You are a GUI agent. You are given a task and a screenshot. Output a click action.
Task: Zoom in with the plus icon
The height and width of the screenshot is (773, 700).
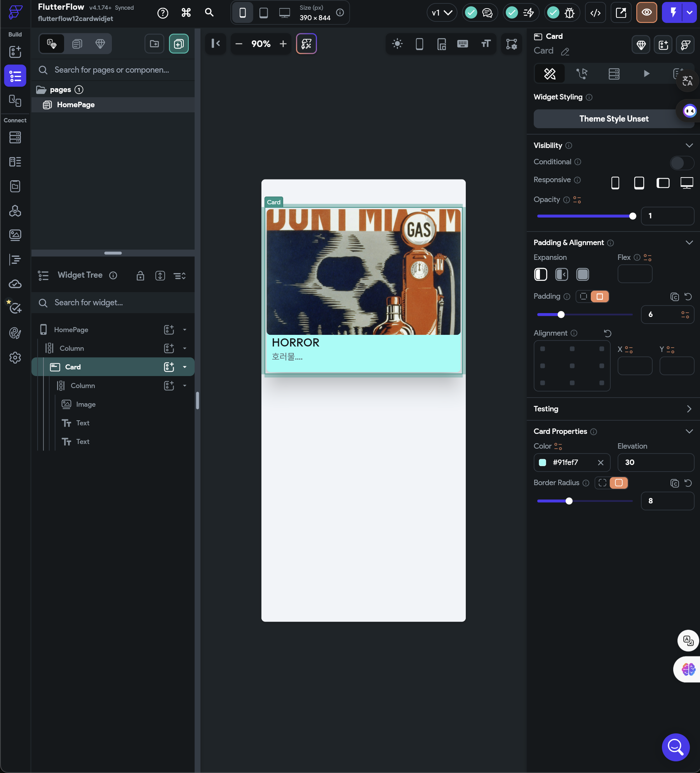pos(283,44)
